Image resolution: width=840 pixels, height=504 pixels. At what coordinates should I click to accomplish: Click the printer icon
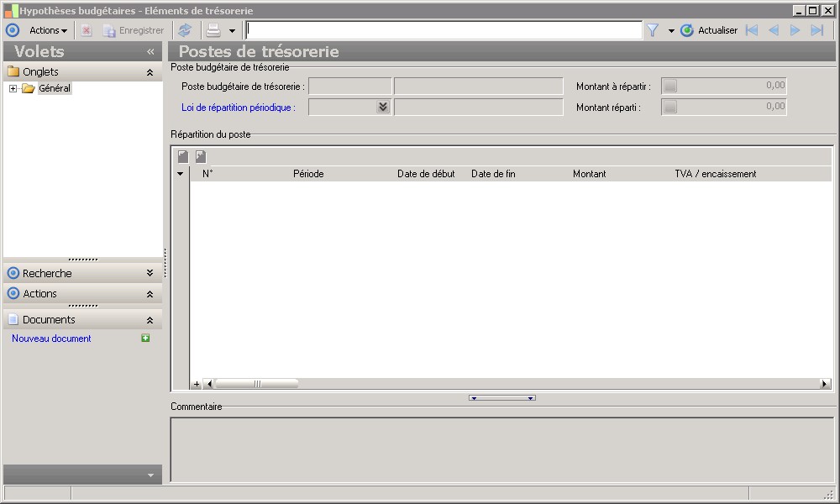[x=213, y=30]
